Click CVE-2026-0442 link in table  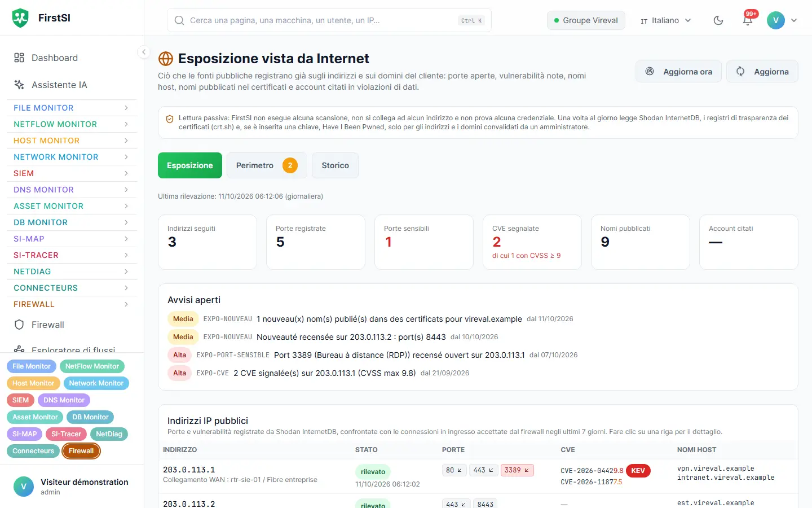586,471
